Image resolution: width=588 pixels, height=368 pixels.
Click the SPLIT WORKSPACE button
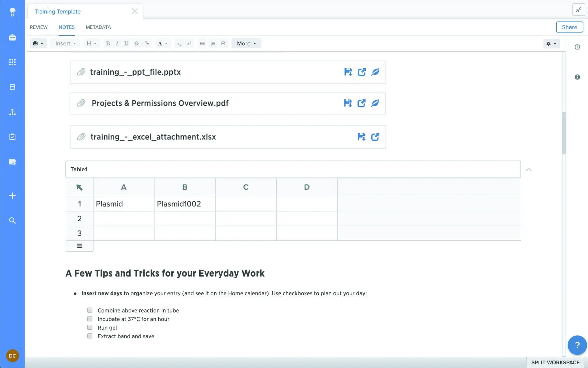[555, 362]
